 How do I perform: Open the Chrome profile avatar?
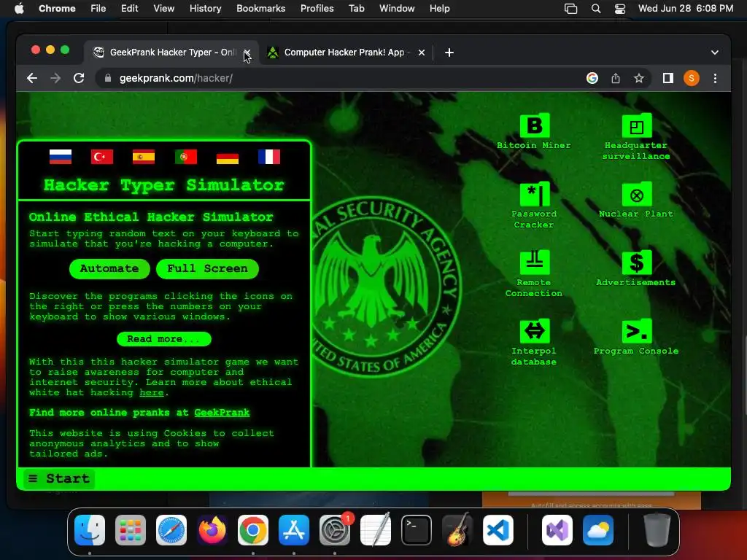692,78
